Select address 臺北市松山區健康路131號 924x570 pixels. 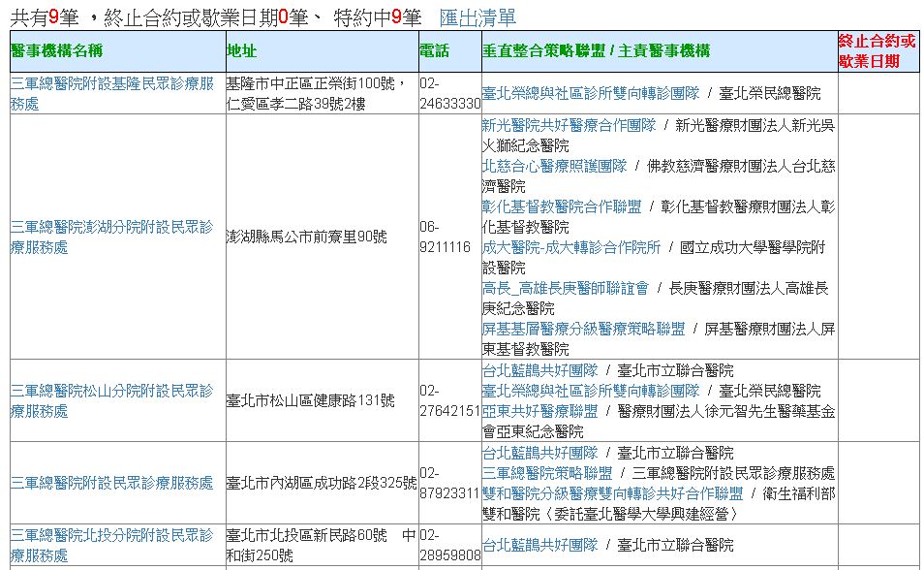[311, 400]
